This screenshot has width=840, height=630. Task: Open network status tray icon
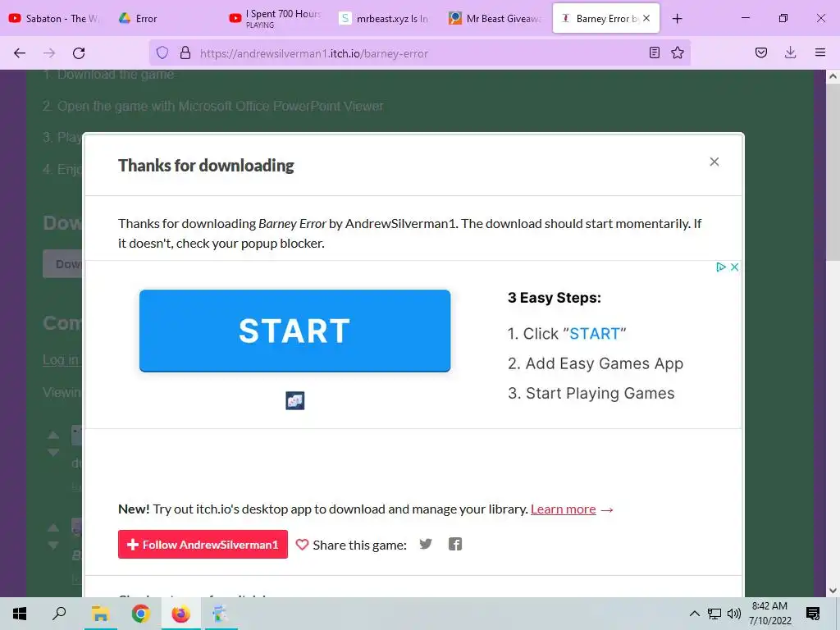[x=714, y=614]
